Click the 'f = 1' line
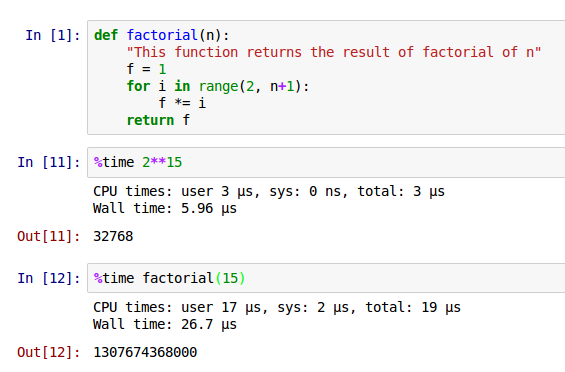Image resolution: width=565 pixels, height=372 pixels. (146, 69)
